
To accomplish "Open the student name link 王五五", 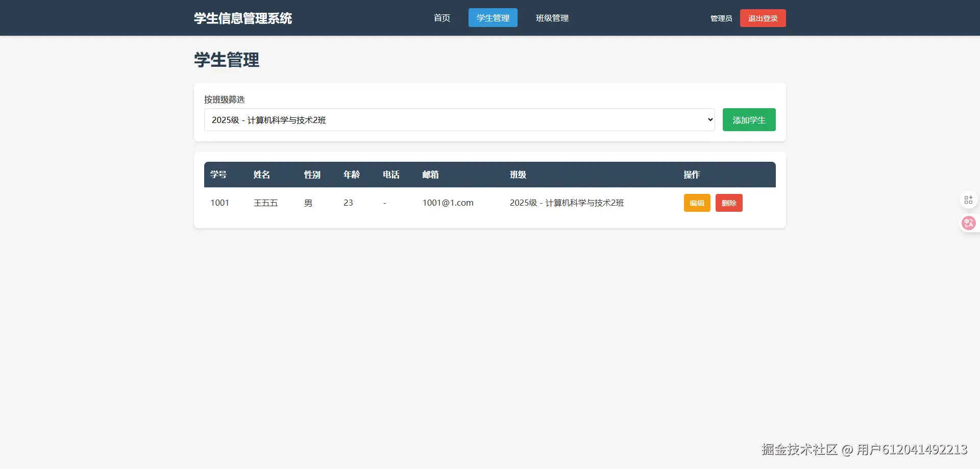I will (265, 203).
